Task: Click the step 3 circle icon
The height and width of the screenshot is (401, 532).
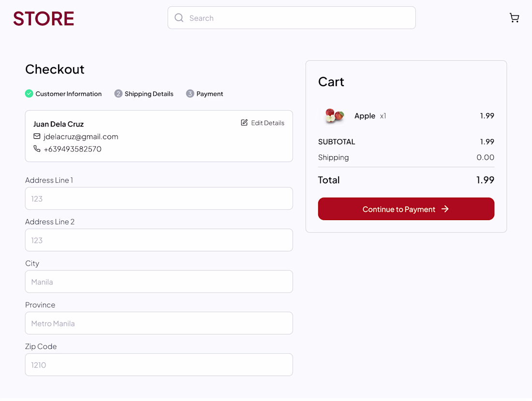Action: (x=190, y=94)
